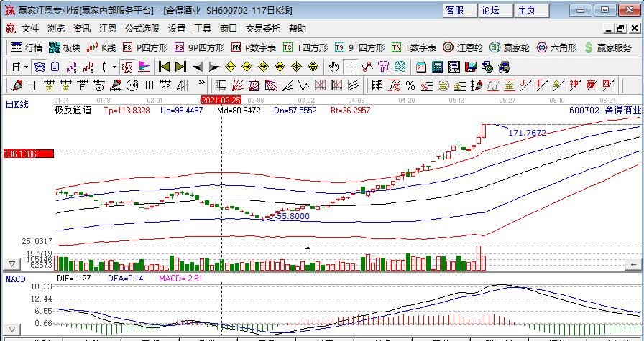
Task: Expand toolbar overflow chevron »
Action: 201,83
